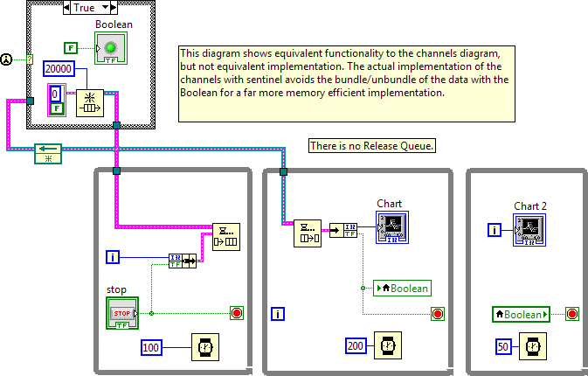Click iteration terminal wired to Chart 2
588x376 pixels.
495,230
